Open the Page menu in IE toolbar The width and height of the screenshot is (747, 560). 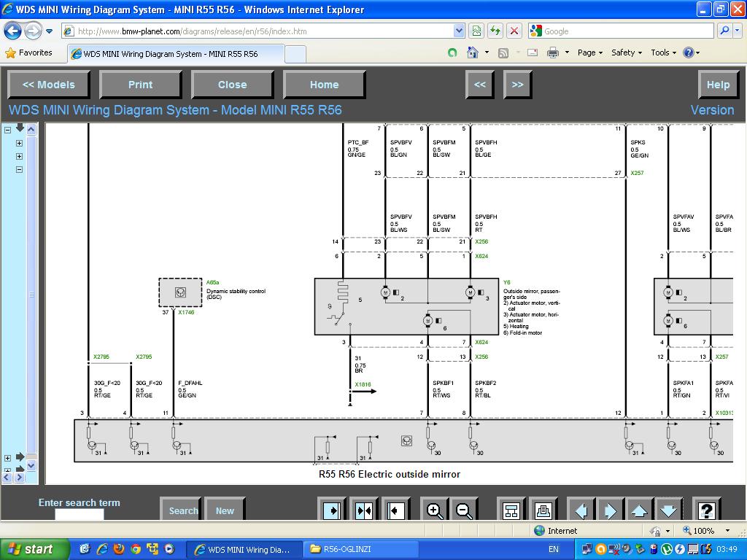[x=589, y=52]
